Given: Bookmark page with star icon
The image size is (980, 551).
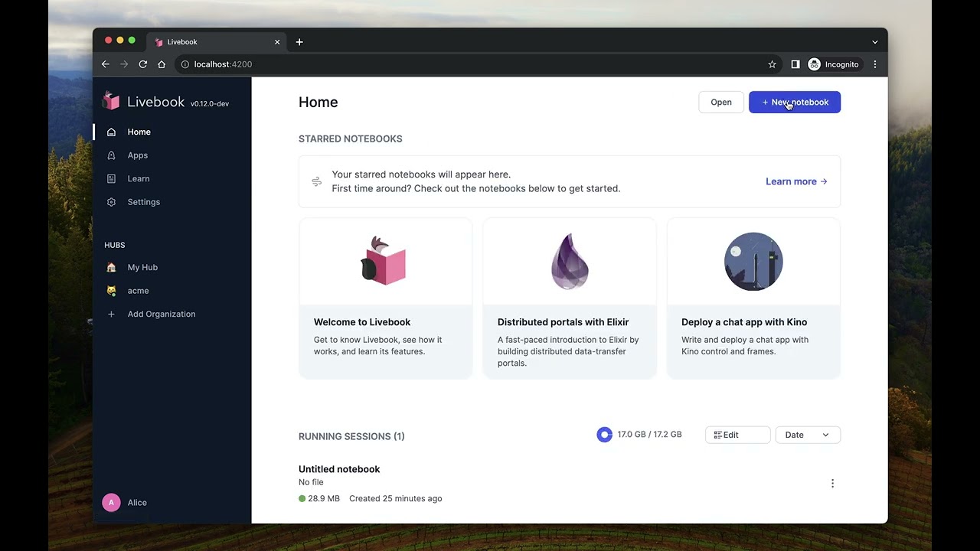Looking at the screenshot, I should click(x=773, y=64).
